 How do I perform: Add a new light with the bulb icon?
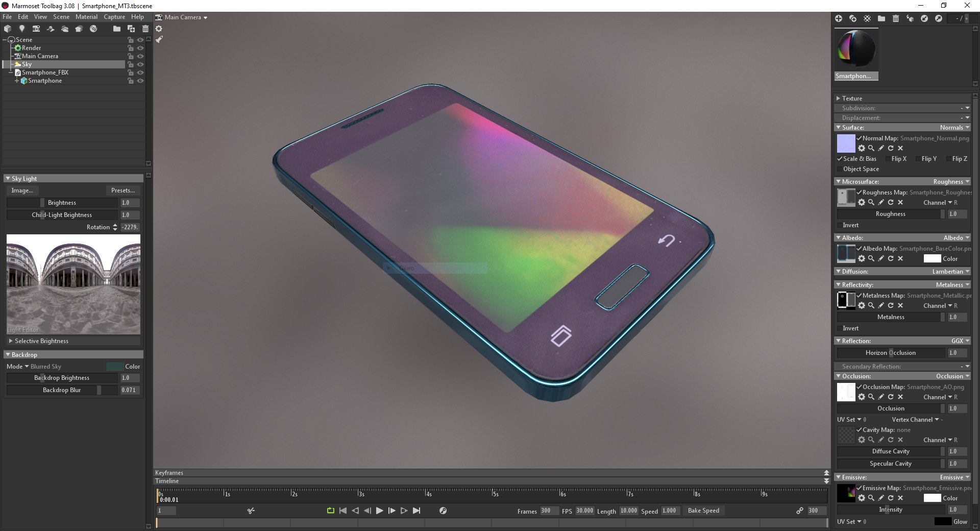click(21, 29)
